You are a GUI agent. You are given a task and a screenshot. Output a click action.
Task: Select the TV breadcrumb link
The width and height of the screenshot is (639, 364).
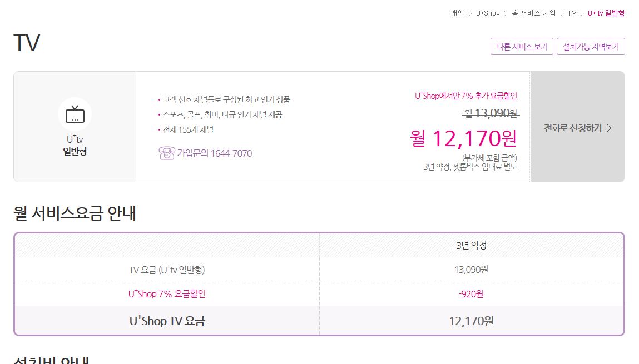point(572,13)
